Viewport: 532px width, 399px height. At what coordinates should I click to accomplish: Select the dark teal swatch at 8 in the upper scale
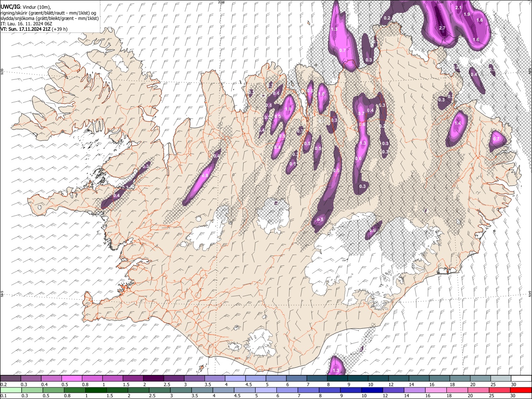pos(337,378)
